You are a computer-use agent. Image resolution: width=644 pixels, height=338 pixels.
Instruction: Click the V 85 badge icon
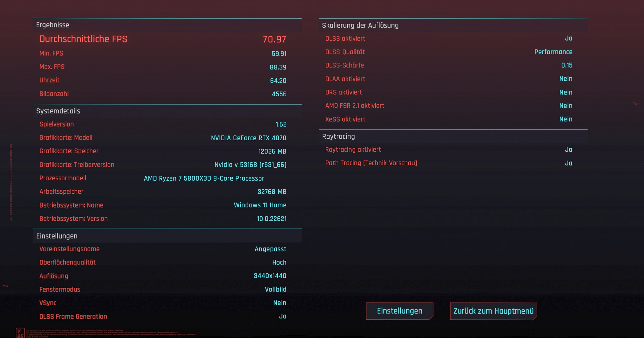point(20,333)
